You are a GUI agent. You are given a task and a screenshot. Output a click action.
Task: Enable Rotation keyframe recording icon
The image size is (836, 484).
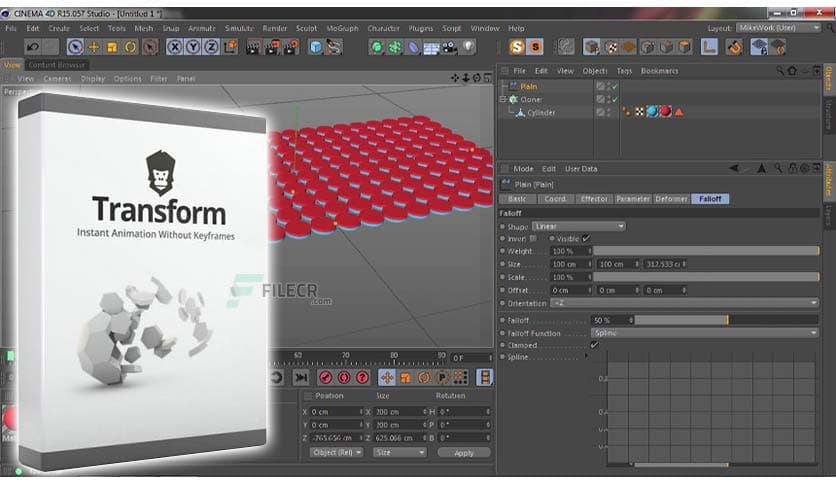tap(424, 377)
